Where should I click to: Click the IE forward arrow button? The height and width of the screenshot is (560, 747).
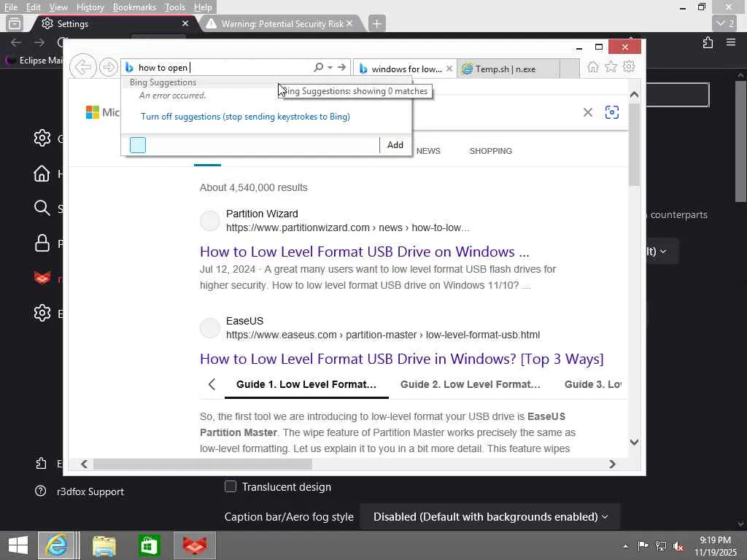[109, 67]
